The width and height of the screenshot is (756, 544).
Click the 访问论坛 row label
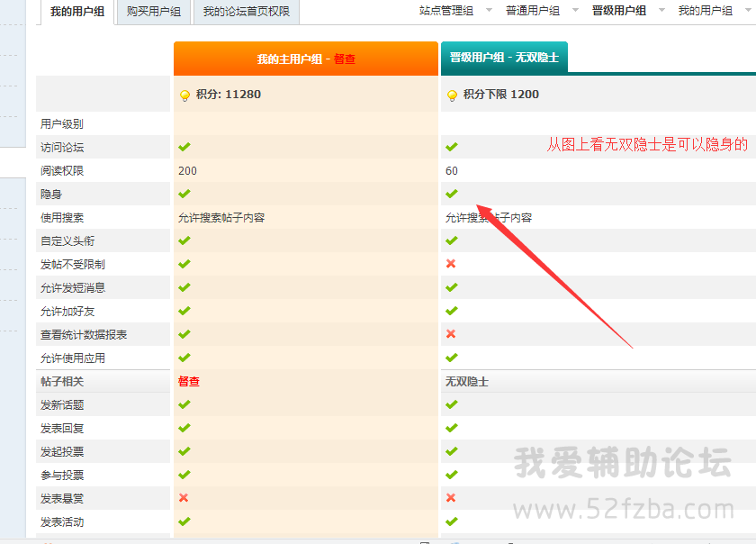tap(62, 147)
